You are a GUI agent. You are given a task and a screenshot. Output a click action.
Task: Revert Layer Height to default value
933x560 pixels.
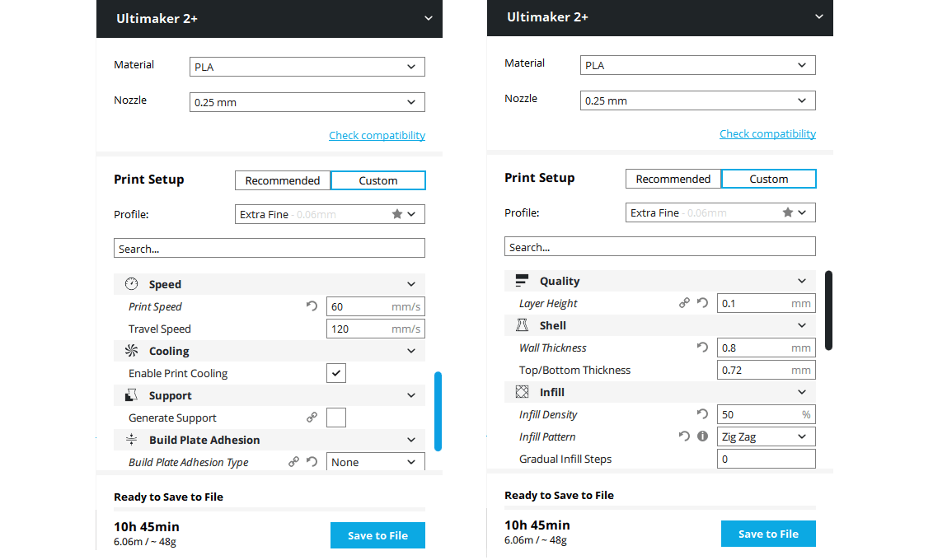(x=703, y=302)
